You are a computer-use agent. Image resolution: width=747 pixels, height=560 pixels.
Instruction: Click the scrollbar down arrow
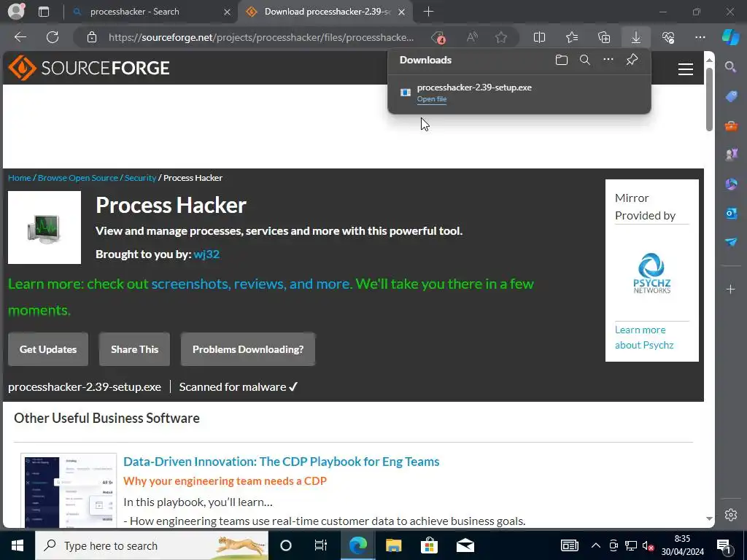(x=709, y=518)
